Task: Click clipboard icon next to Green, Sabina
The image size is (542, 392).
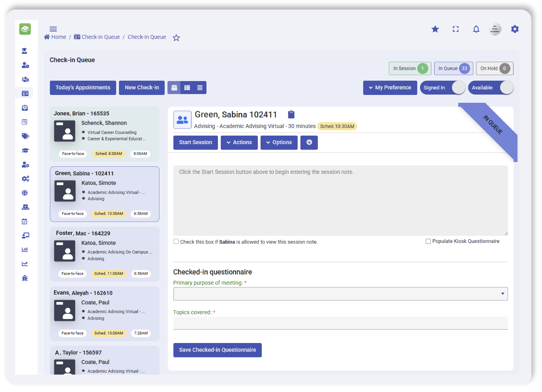Action: pyautogui.click(x=291, y=115)
